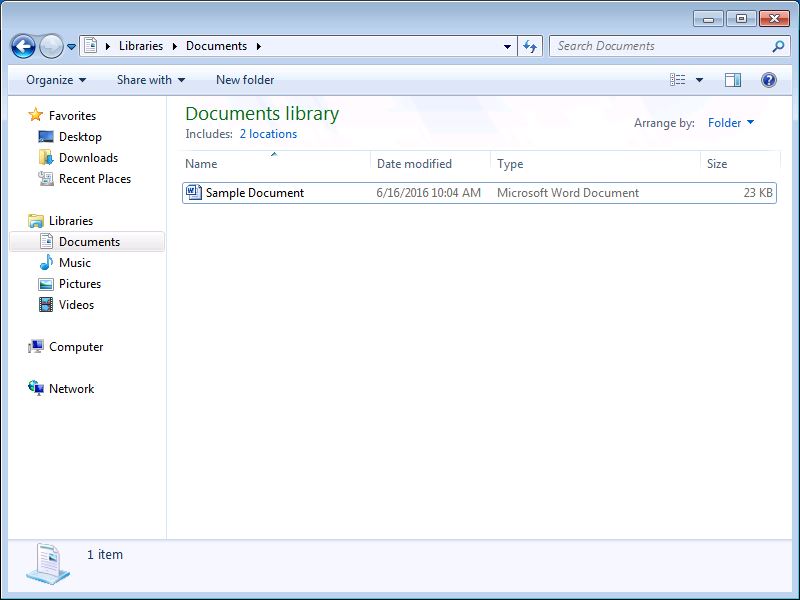Screen dimensions: 800x600
Task: Select Libraries in the navigation pane
Action: (71, 221)
